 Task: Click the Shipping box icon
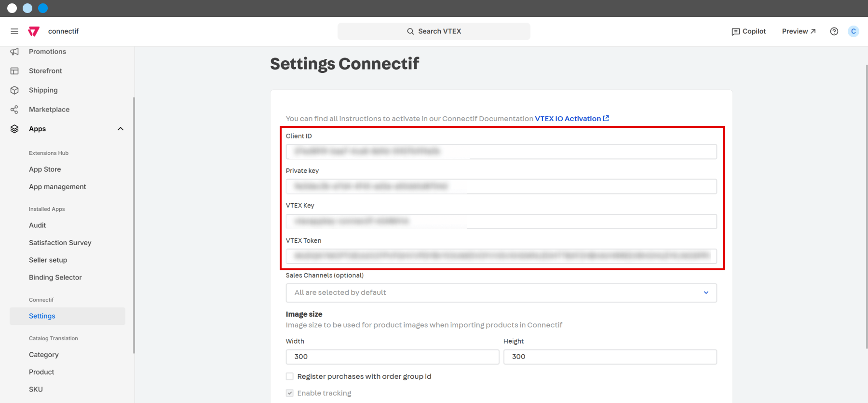[x=14, y=90]
